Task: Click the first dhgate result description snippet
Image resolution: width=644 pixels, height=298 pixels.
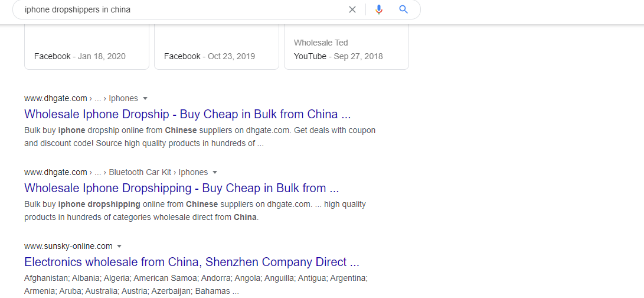Action: [200, 137]
